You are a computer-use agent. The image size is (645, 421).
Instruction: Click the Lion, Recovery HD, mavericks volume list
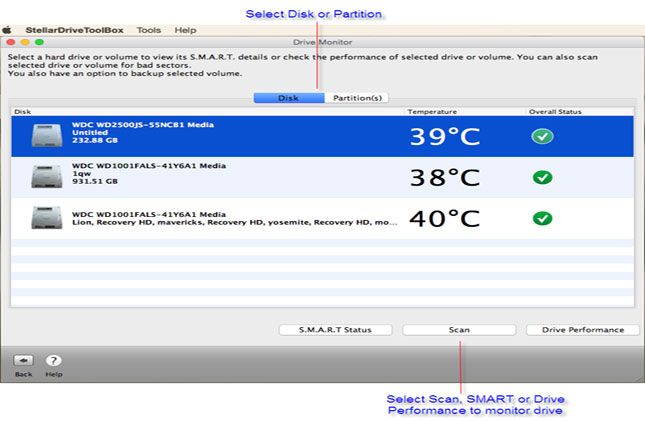(234, 222)
